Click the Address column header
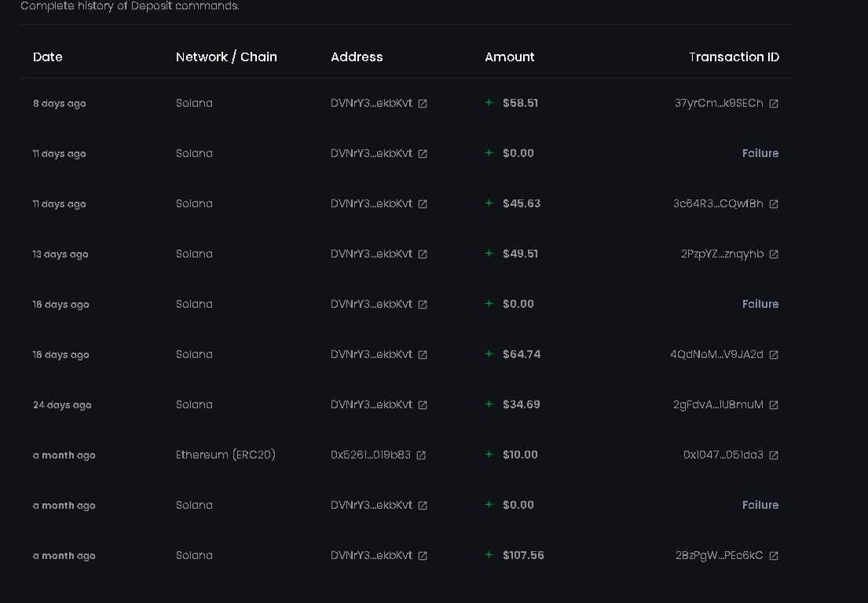This screenshot has height=603, width=868. (x=357, y=57)
